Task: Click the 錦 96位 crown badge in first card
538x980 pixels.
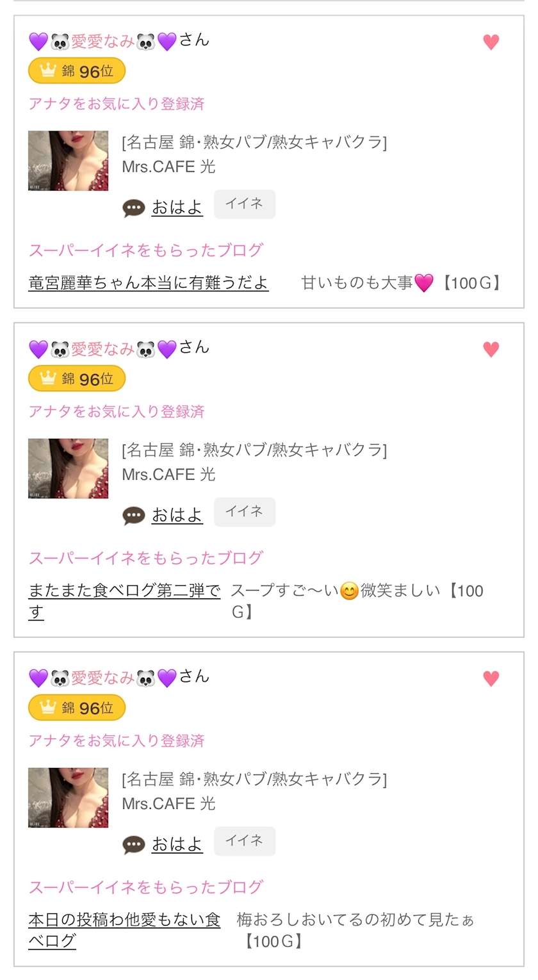Action: pyautogui.click(x=77, y=71)
